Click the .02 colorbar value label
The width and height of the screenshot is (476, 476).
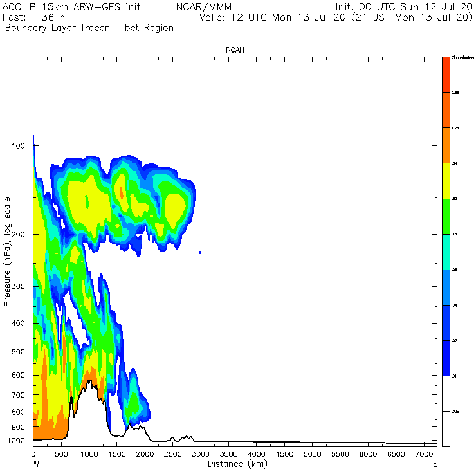(x=454, y=341)
